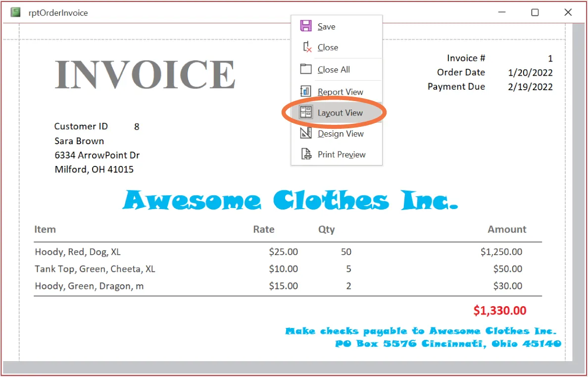
Task: Click the Order Date value 1/20/2022
Action: coord(530,72)
